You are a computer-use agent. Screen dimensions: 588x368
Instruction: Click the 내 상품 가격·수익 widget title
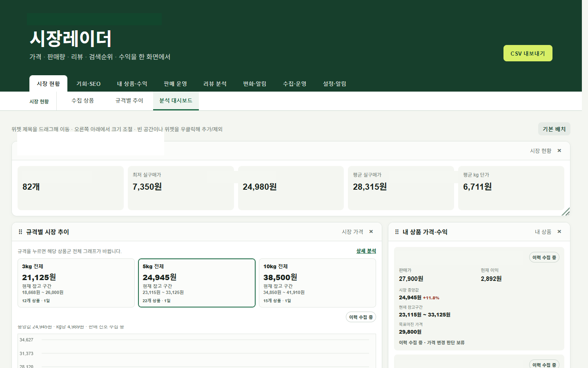tap(425, 232)
